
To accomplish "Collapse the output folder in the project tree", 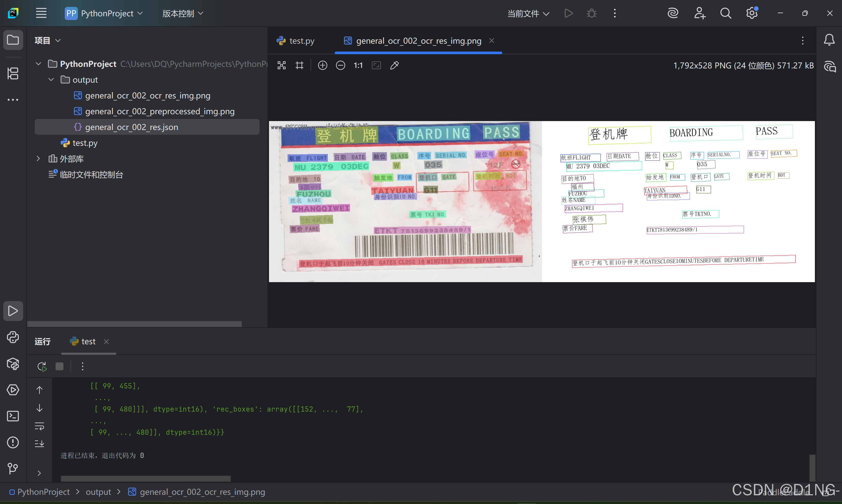I will tap(51, 79).
